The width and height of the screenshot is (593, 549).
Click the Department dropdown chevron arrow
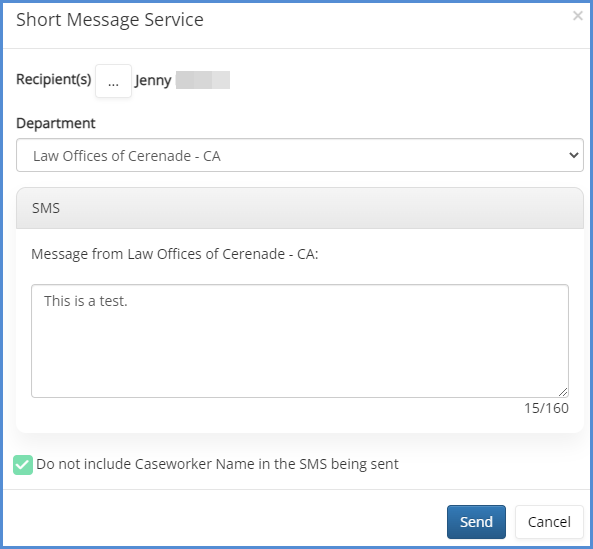[574, 155]
